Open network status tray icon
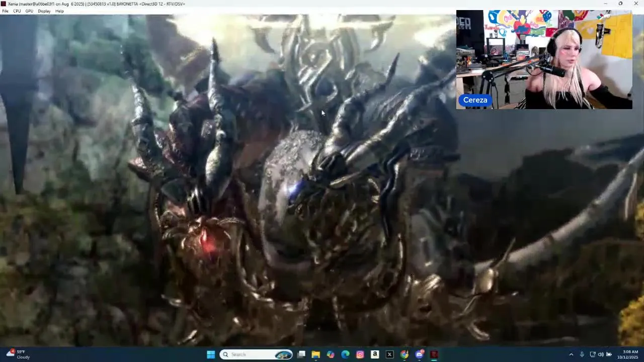This screenshot has height=362, width=644. (x=593, y=354)
